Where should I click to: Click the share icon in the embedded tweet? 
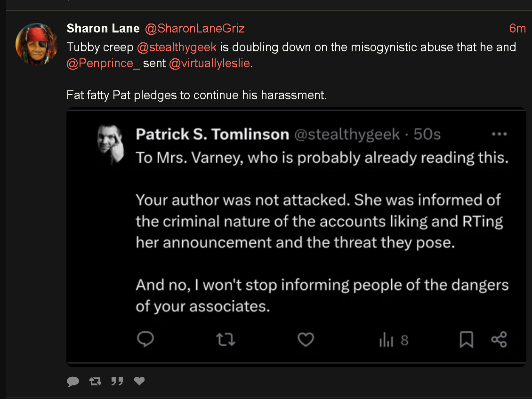click(x=499, y=339)
